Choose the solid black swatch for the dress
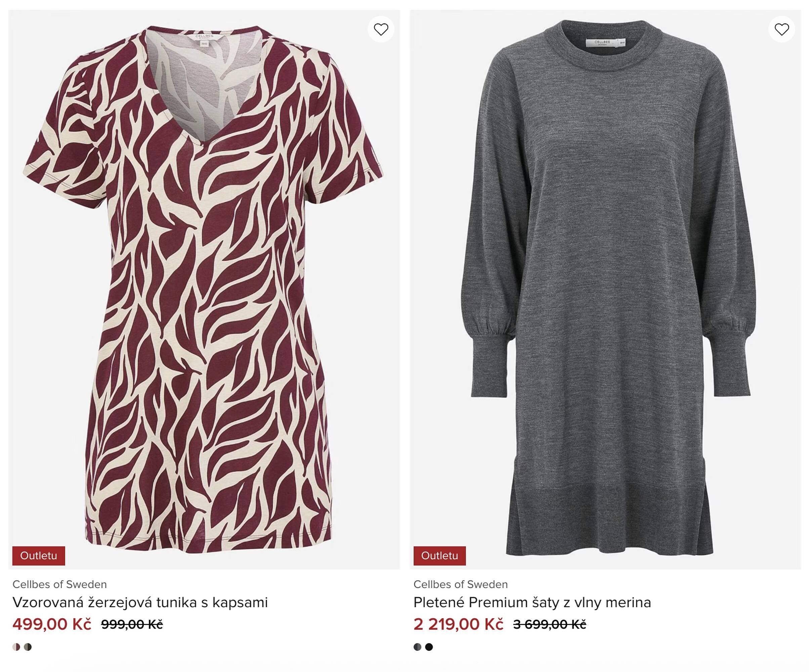 [x=429, y=647]
